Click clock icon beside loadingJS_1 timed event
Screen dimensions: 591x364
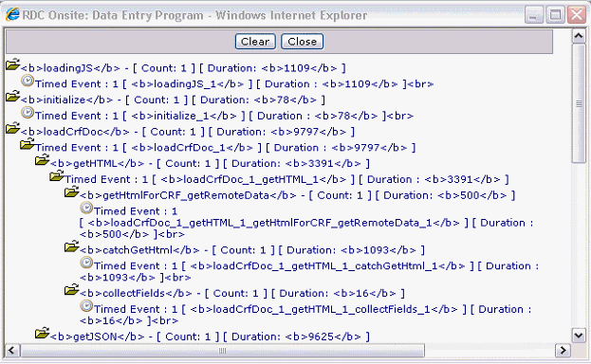[x=28, y=81]
